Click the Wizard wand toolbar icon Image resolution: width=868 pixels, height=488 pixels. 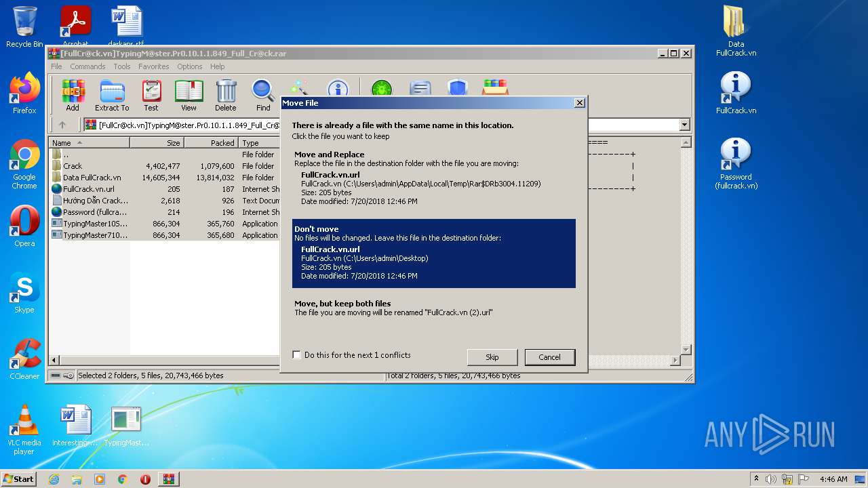pyautogui.click(x=298, y=89)
